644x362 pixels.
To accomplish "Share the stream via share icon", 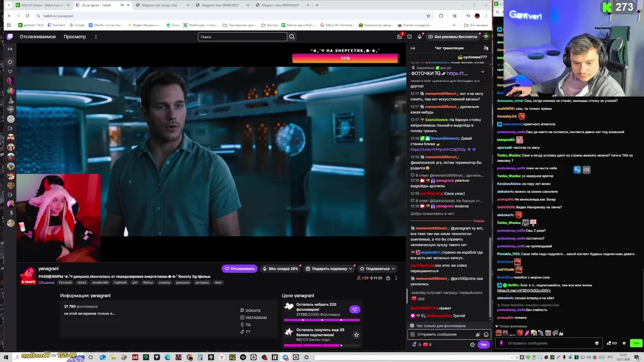I will 388,278.
